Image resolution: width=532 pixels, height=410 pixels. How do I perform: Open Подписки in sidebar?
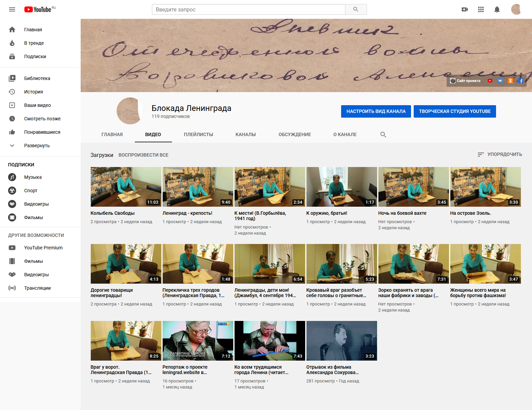pos(40,56)
